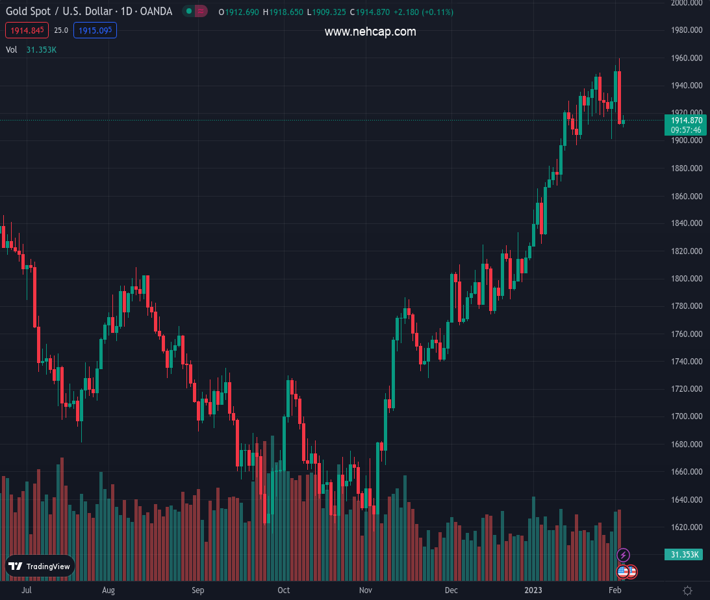Click the green market status dot

187,12
